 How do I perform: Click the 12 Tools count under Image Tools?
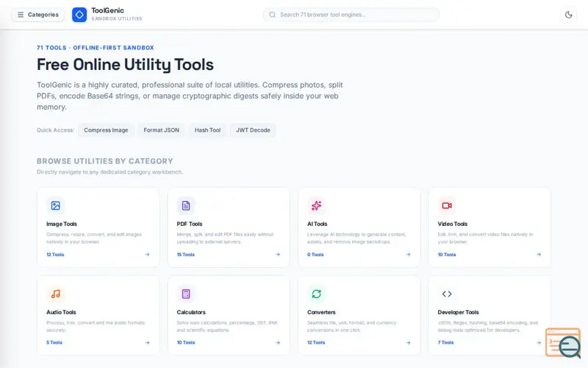click(x=55, y=255)
